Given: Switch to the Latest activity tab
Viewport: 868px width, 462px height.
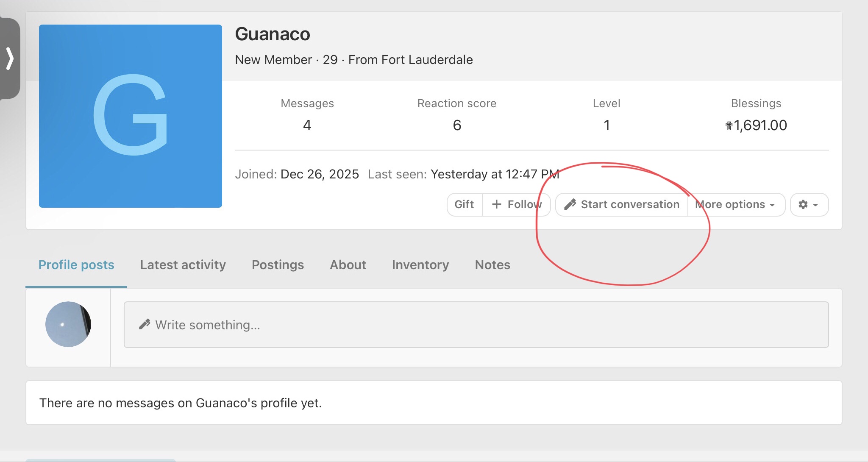Looking at the screenshot, I should pos(183,265).
